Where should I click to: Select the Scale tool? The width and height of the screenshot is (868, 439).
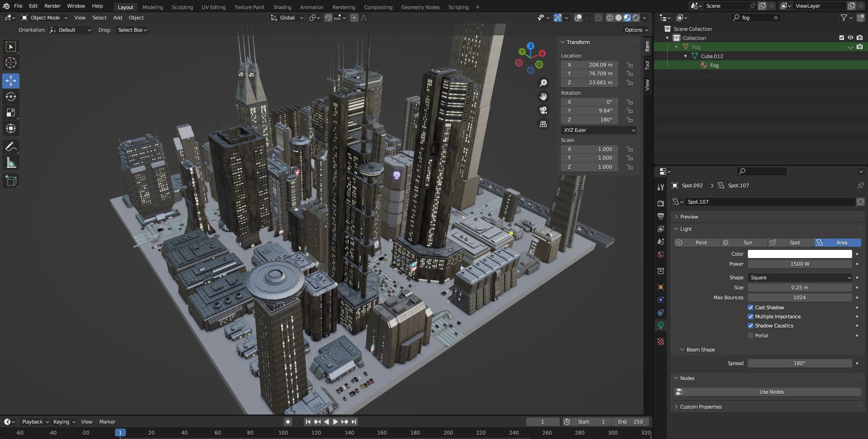(11, 112)
